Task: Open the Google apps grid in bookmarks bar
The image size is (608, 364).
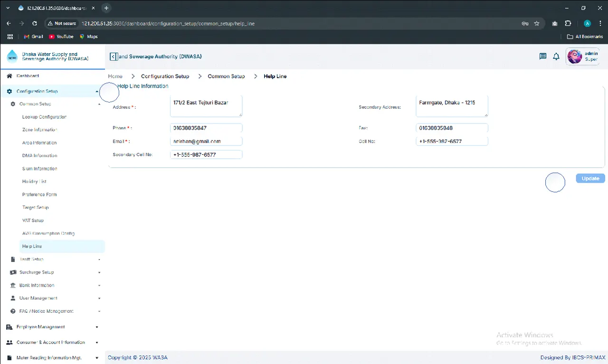Action: (x=10, y=37)
